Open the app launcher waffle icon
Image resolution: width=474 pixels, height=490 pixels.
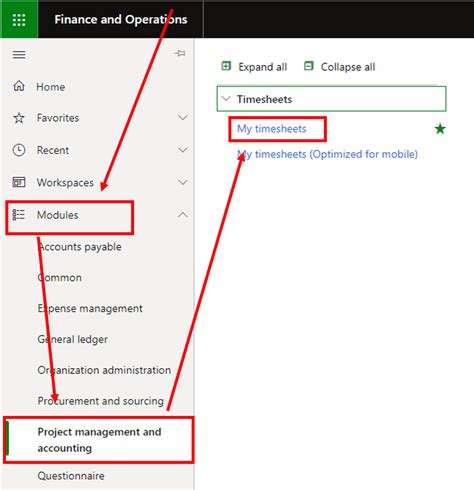coord(19,20)
